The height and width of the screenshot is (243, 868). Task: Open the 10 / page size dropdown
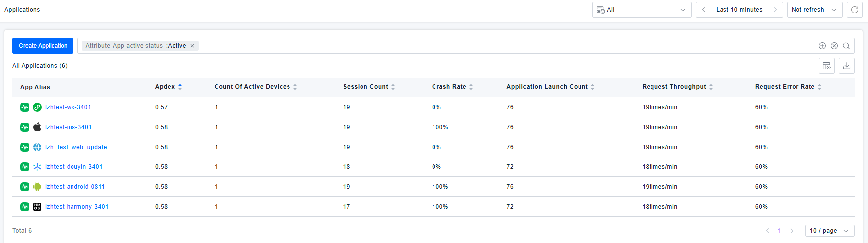pyautogui.click(x=829, y=231)
